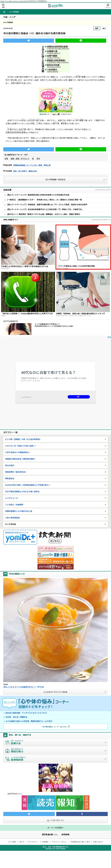This screenshot has height=868, width=111.
Task: Open 病院の口コミ・評判 orange banner
Action: tap(55, 561)
